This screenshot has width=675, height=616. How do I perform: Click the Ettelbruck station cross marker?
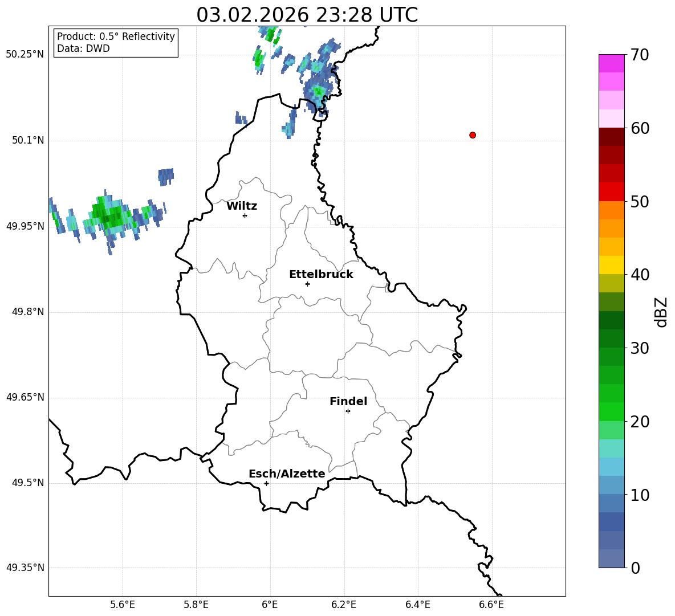(x=307, y=284)
